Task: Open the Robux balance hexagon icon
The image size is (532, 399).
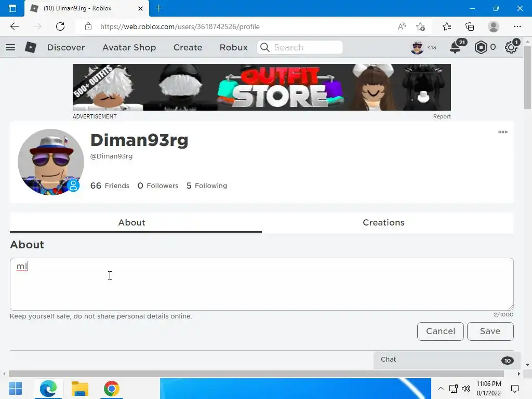Action: [x=481, y=47]
